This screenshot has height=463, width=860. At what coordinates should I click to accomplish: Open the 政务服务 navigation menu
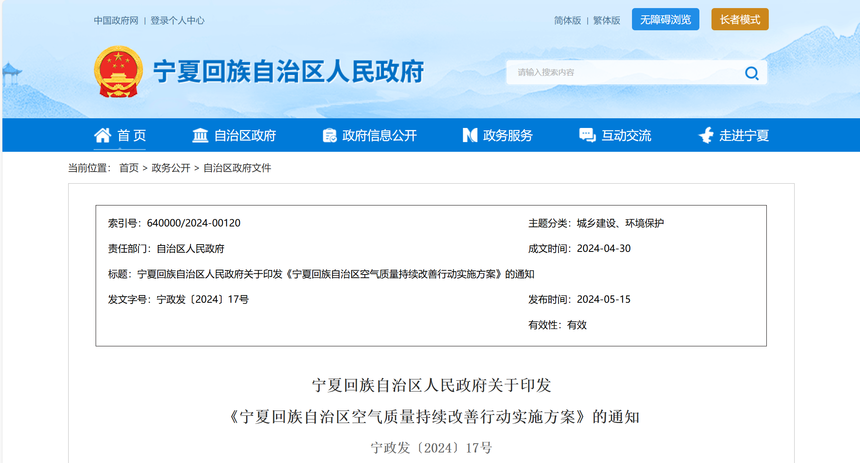click(x=508, y=136)
